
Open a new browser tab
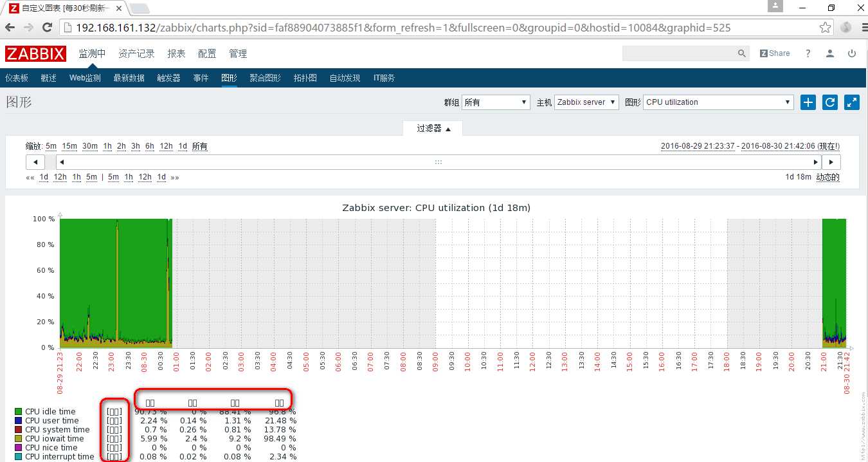point(140,8)
